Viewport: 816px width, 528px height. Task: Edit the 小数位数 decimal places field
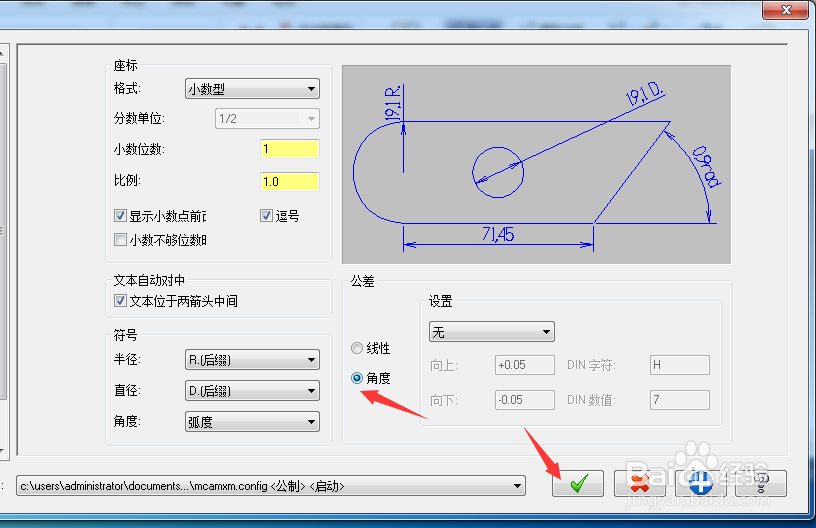289,149
